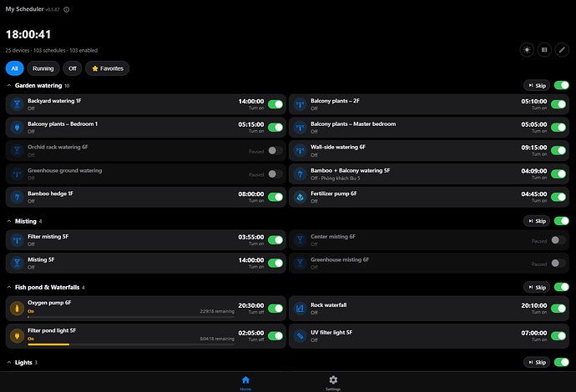Open the Filter pond light 5F plug icon
Image resolution: width=576 pixels, height=392 pixels.
pos(17,336)
